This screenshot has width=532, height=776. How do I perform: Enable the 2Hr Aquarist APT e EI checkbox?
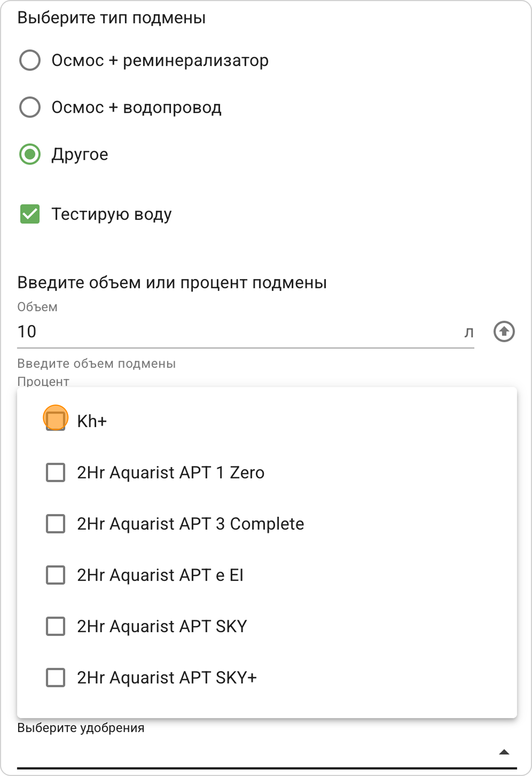pos(55,575)
